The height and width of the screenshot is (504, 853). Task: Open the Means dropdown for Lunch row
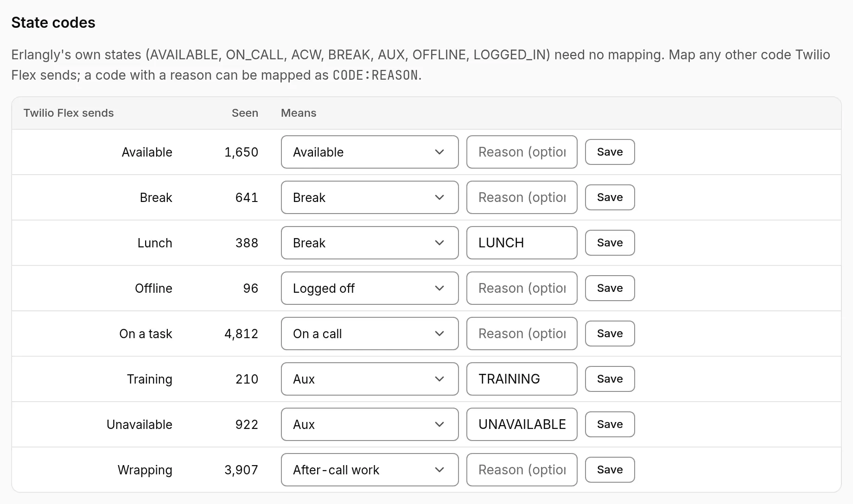coord(369,243)
